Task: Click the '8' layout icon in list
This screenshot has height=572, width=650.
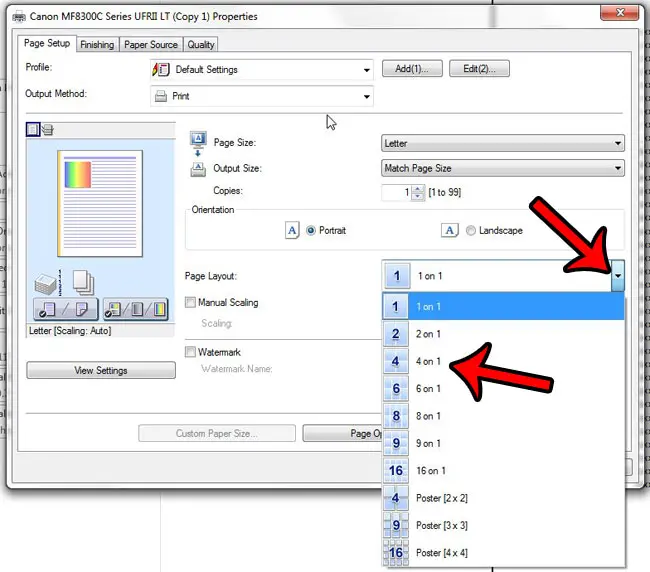Action: click(395, 416)
